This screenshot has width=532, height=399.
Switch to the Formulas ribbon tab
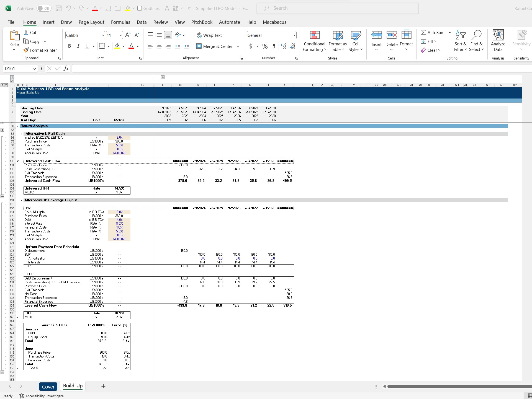coord(120,22)
